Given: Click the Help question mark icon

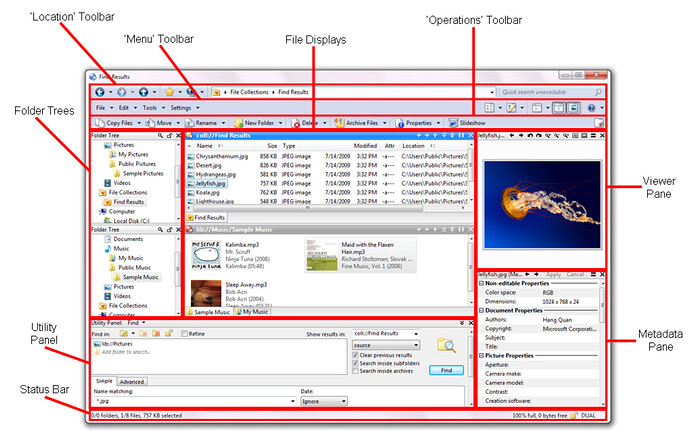Looking at the screenshot, I should click(x=591, y=107).
